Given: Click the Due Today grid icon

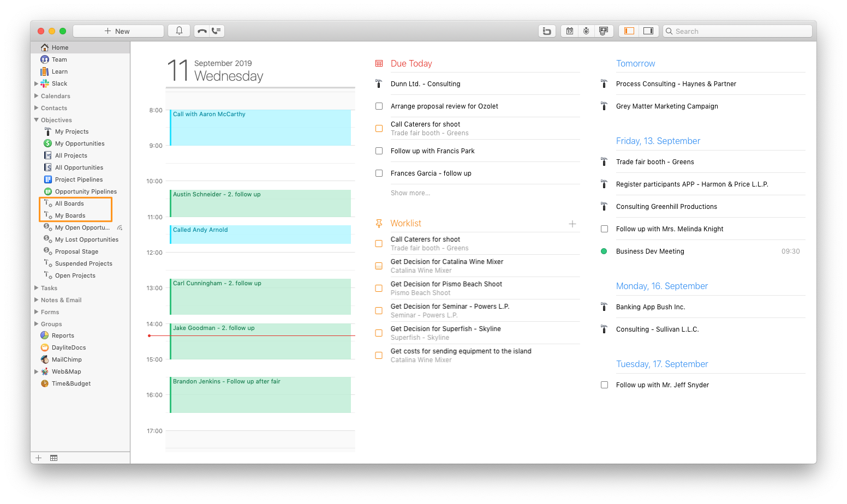Looking at the screenshot, I should [x=379, y=64].
